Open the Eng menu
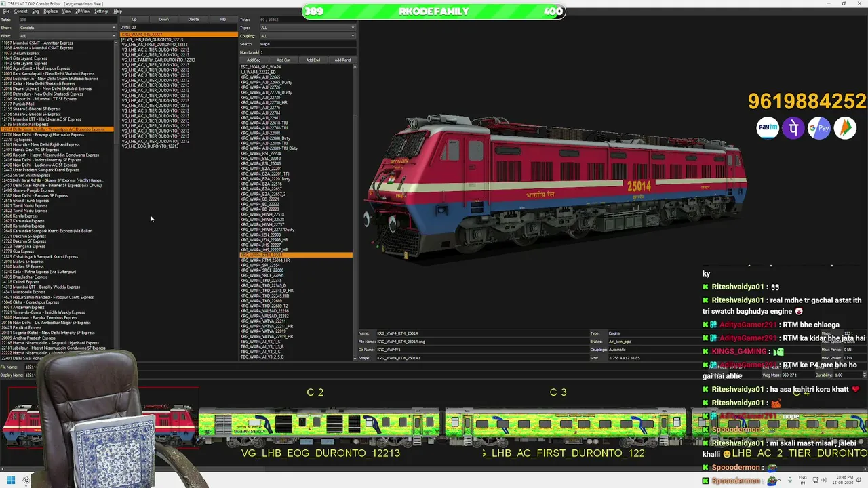Image resolution: width=868 pixels, height=488 pixels. 35,12
